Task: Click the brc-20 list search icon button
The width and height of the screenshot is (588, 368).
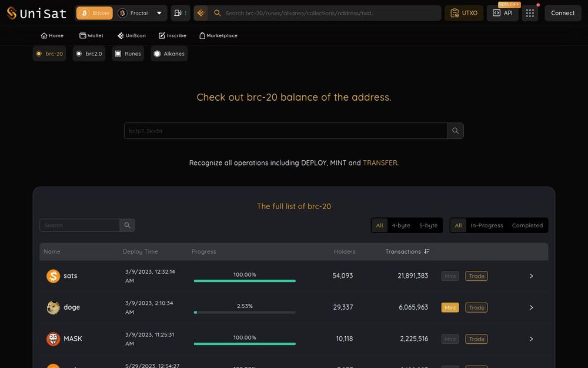Action: tap(127, 226)
